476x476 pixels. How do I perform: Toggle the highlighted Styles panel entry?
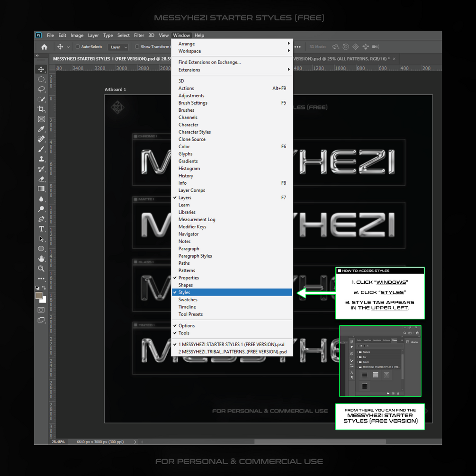(232, 292)
